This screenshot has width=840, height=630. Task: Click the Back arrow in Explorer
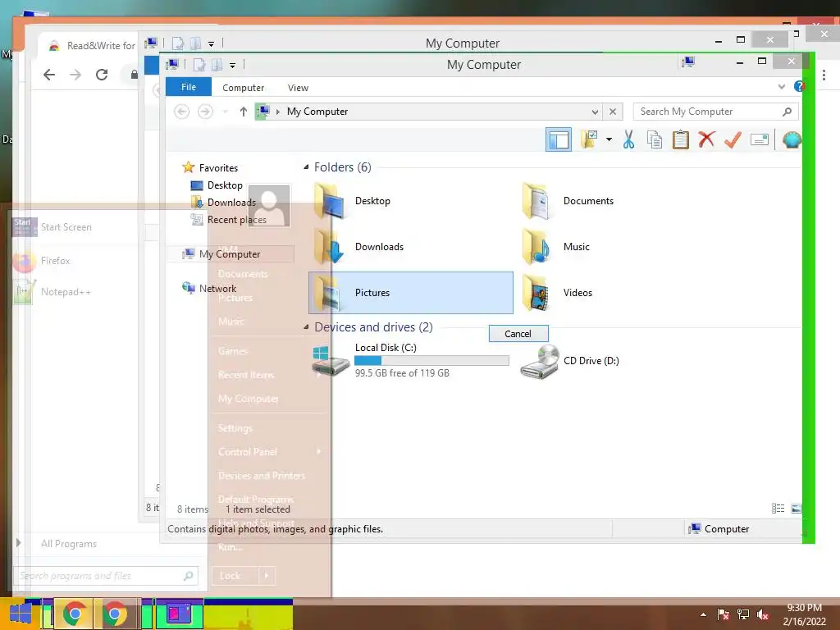coord(181,112)
